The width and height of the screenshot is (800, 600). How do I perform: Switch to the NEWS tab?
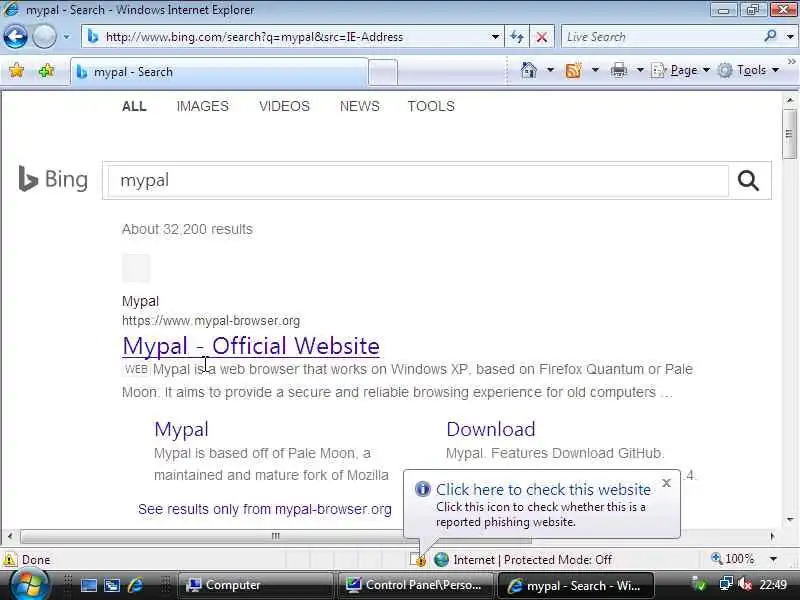(360, 106)
